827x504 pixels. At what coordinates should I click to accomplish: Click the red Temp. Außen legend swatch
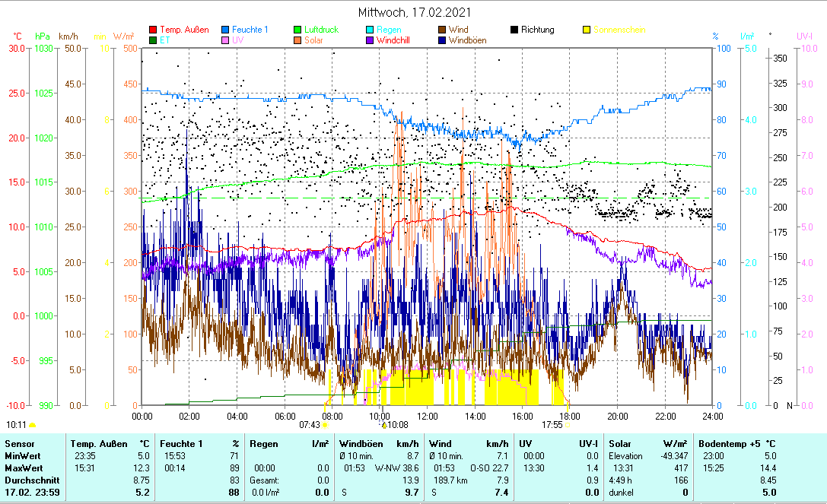[x=153, y=30]
